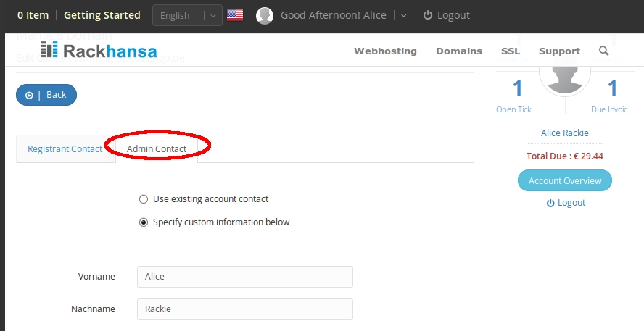The image size is (644, 331).
Task: Select Use existing account contact option
Action: 144,199
